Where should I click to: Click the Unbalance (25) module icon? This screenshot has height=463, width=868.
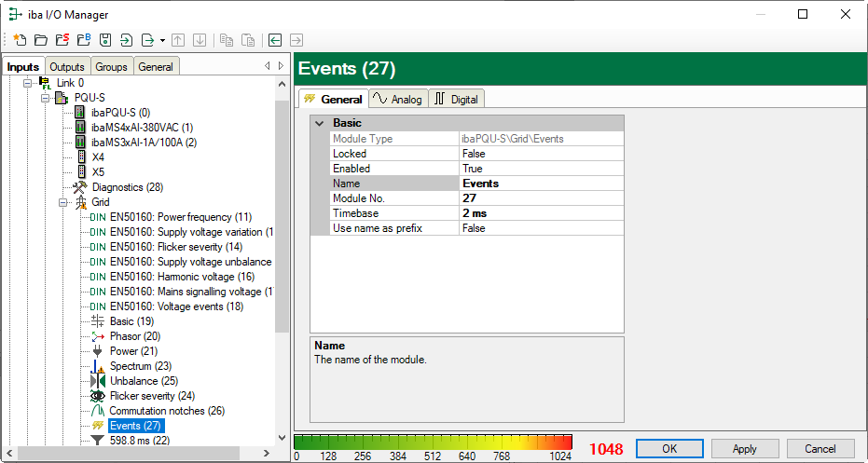(x=98, y=381)
